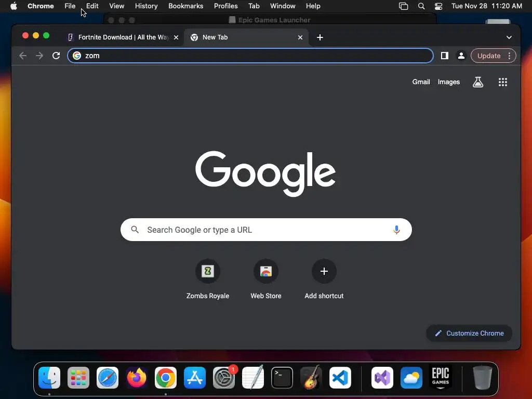Open a new tab with the plus button
This screenshot has height=399, width=532.
pos(320,37)
